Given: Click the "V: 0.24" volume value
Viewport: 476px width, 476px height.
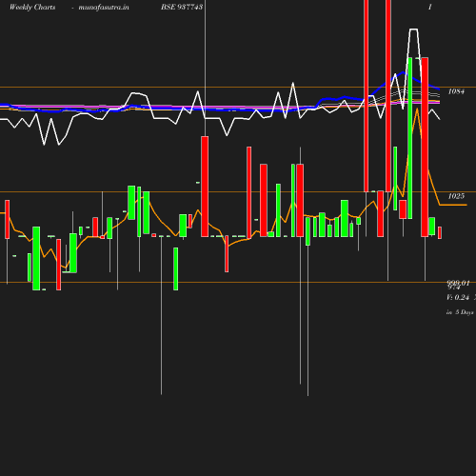Looking at the screenshot, I should pyautogui.click(x=458, y=297).
